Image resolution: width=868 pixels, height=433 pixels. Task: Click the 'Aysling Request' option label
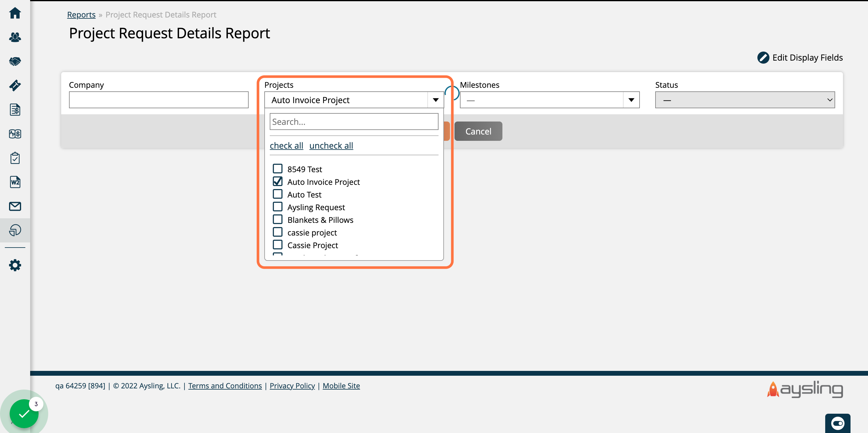coord(316,207)
